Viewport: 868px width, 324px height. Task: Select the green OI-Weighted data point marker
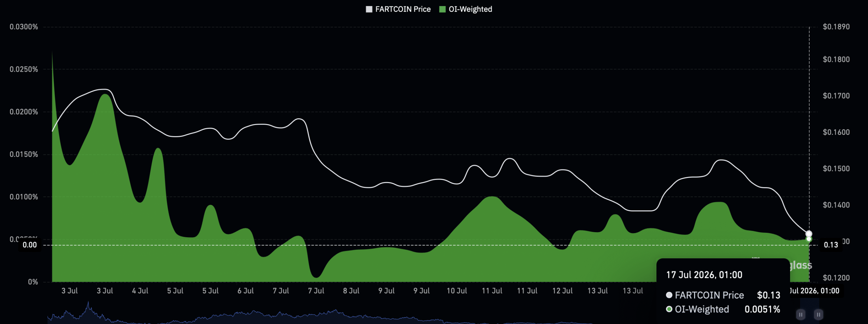tap(809, 239)
